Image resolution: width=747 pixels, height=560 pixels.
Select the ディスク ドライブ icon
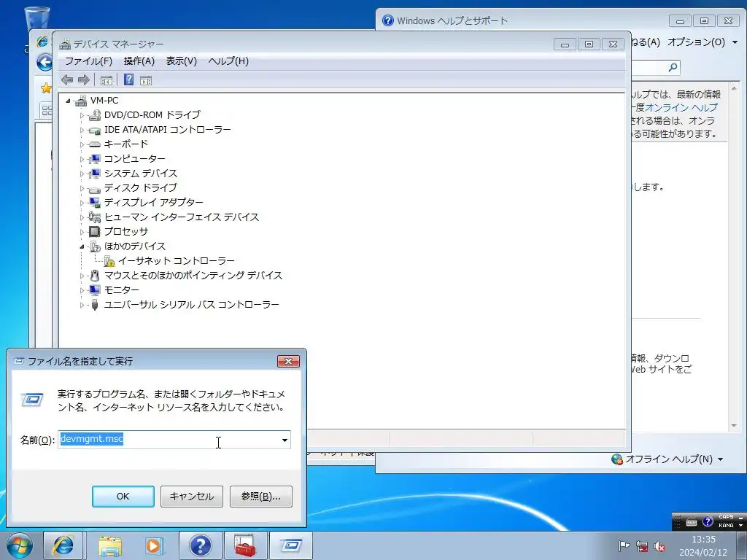pyautogui.click(x=95, y=189)
